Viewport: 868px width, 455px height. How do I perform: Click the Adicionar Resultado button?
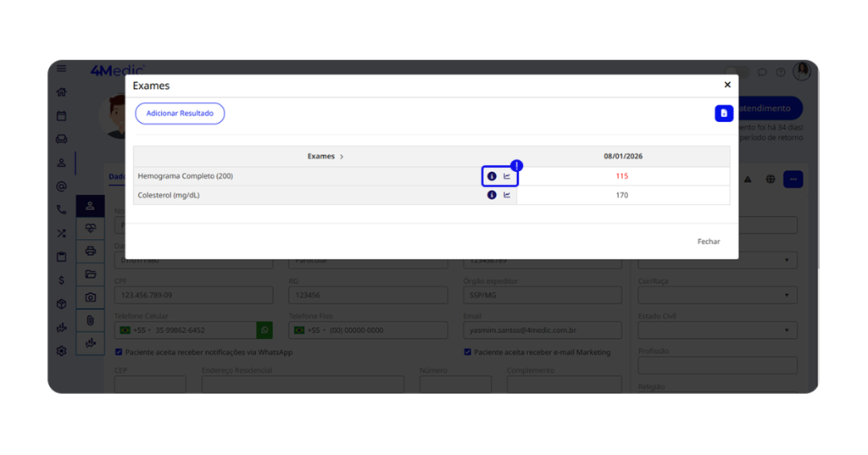click(180, 114)
